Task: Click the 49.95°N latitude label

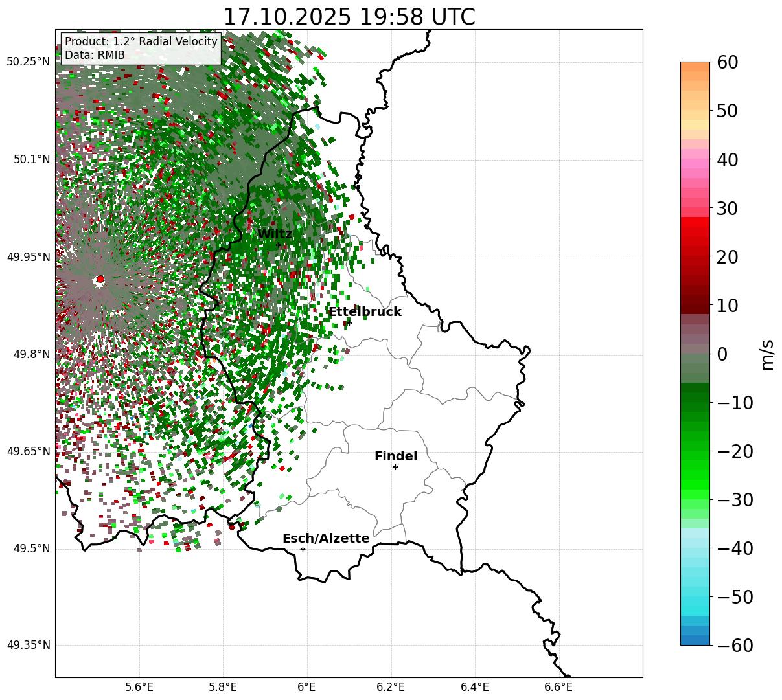Action: click(x=28, y=257)
